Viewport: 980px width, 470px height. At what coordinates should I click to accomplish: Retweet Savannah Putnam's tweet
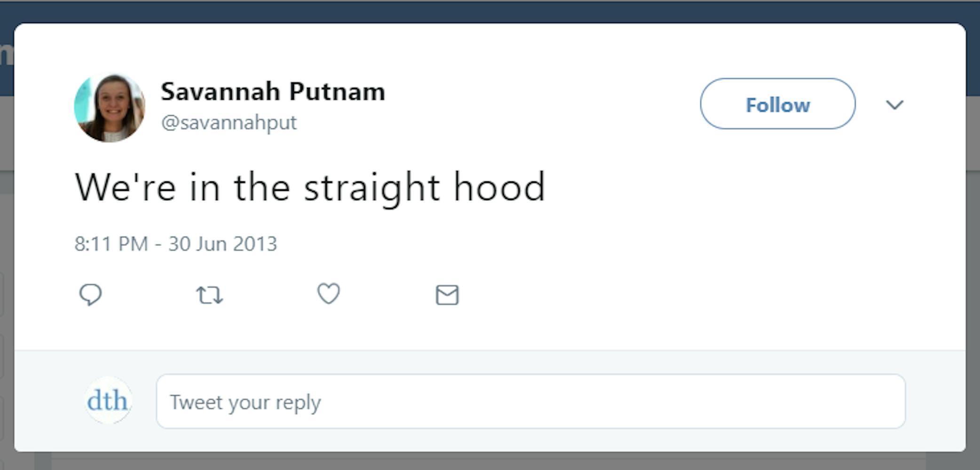point(209,295)
